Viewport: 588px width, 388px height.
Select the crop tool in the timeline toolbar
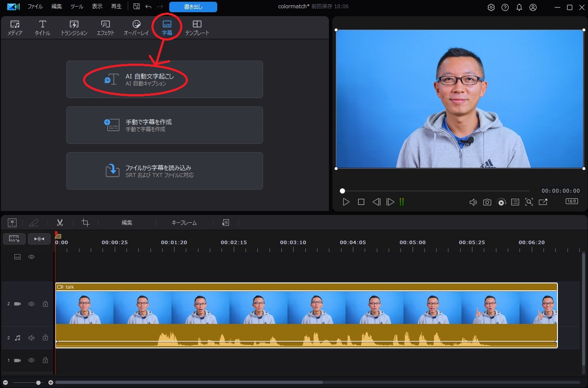85,222
